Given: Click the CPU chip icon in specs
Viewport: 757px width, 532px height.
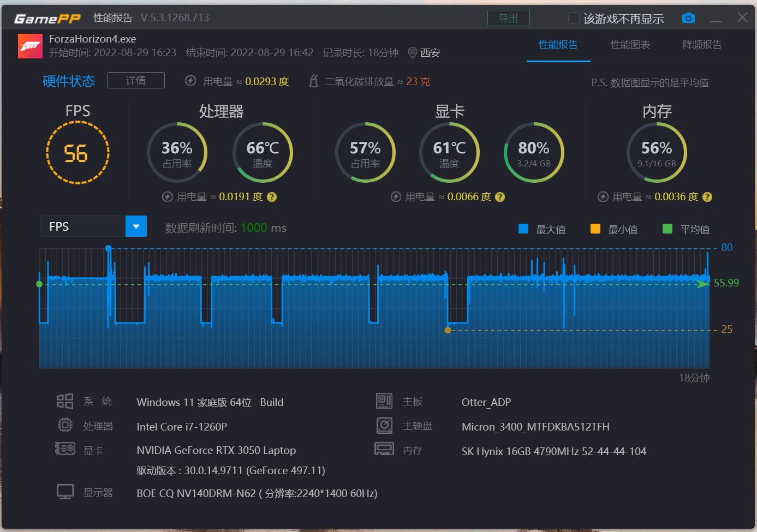Looking at the screenshot, I should click(65, 425).
